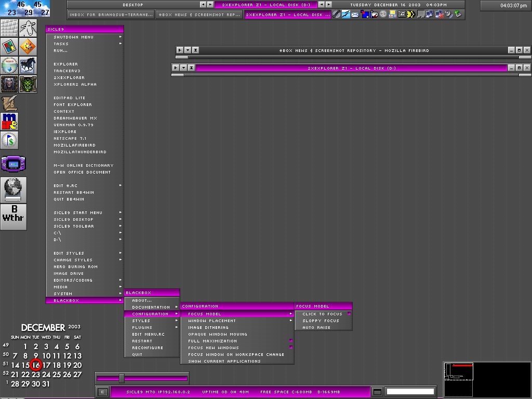This screenshot has width=532, height=399.
Task: Click the disconnected network tray icon with red X
Action: pyautogui.click(x=440, y=14)
